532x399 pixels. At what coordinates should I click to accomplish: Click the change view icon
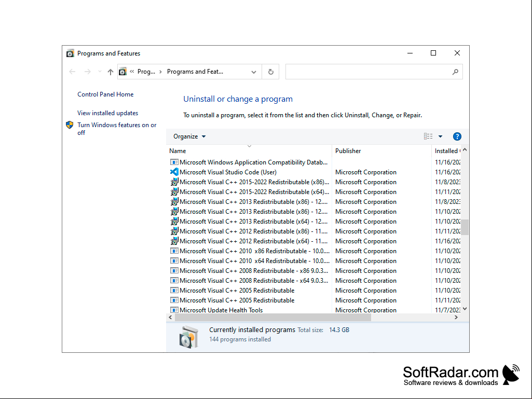point(428,136)
